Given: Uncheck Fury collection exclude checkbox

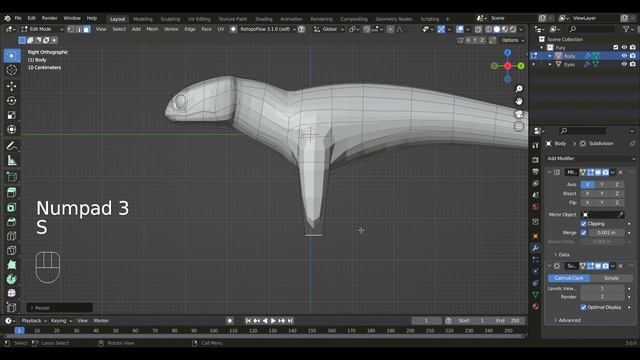Looking at the screenshot, I should (x=616, y=48).
